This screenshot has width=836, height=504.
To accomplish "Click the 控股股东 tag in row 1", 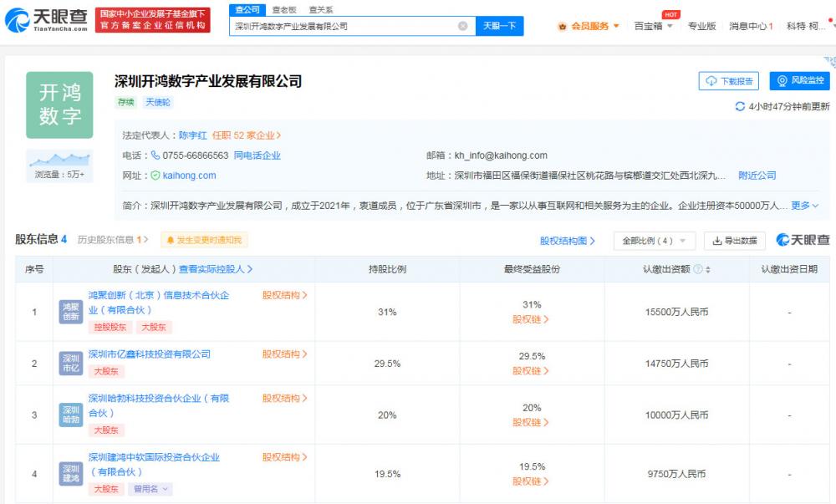I will tap(110, 327).
